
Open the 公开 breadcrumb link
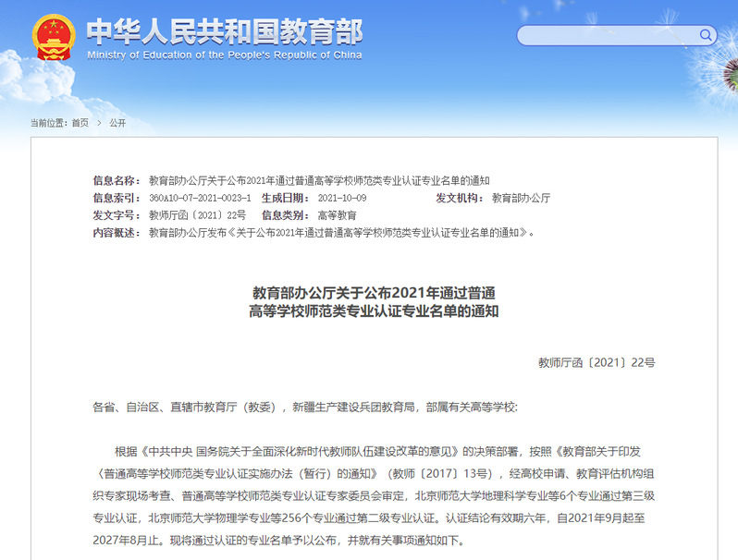tap(117, 123)
